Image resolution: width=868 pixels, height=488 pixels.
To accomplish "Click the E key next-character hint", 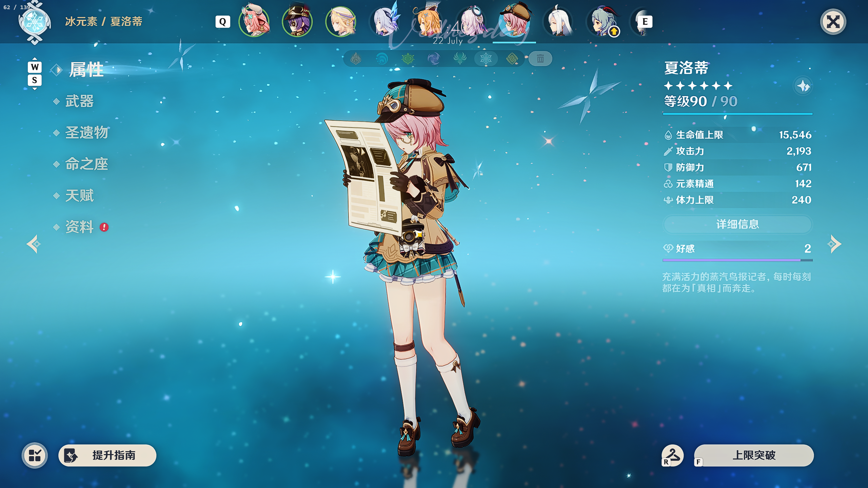I will (x=645, y=22).
